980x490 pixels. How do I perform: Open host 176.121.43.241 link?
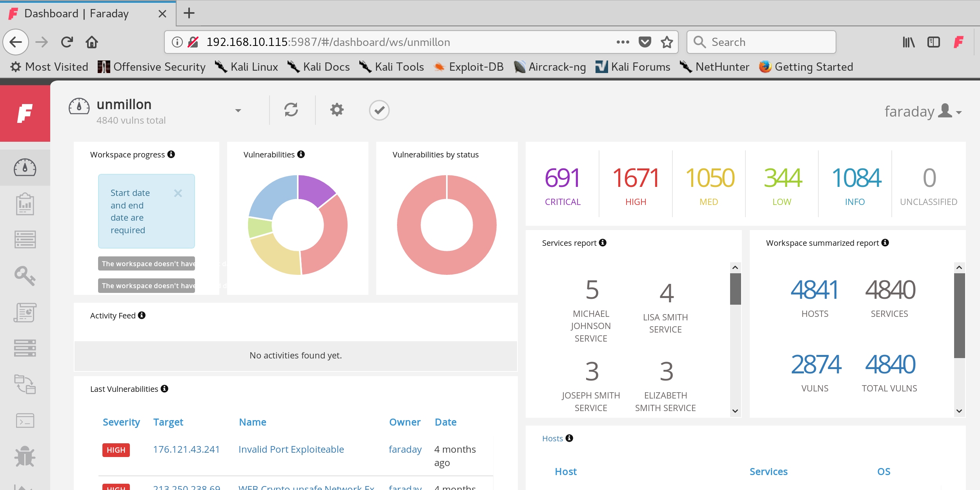click(x=186, y=449)
